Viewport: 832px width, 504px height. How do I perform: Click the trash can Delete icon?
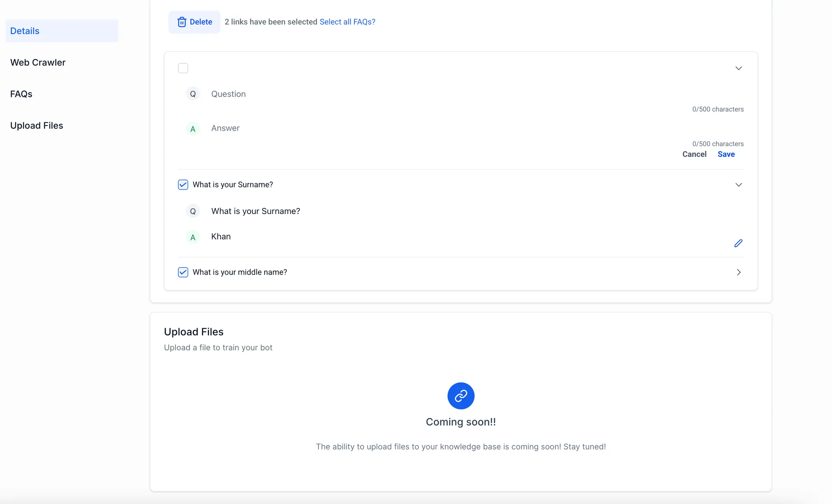tap(182, 22)
